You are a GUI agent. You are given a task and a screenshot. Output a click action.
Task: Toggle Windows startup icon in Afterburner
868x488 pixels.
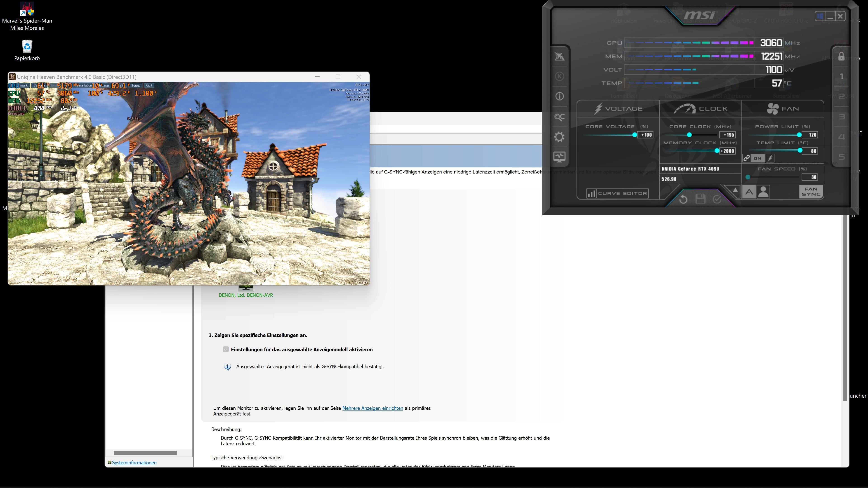coord(820,16)
